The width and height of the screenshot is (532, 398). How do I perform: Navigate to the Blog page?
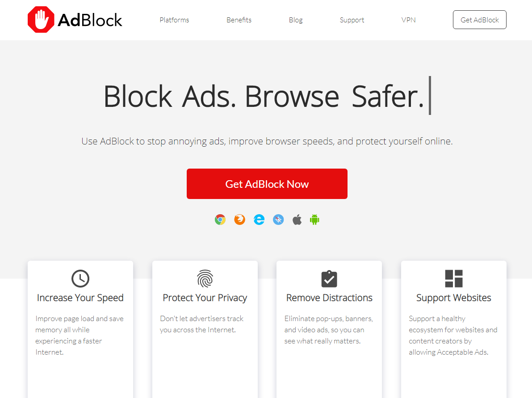coord(295,20)
